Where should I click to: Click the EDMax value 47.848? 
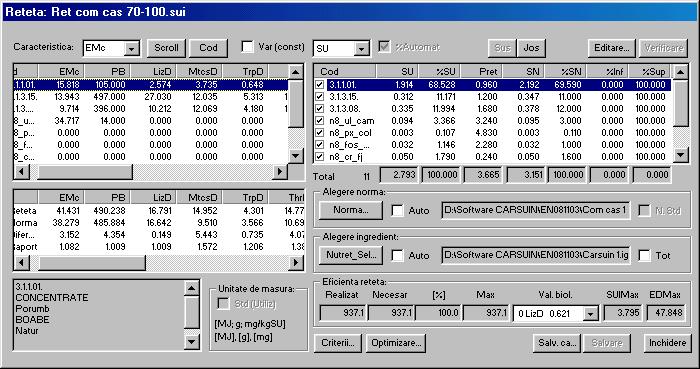(666, 313)
